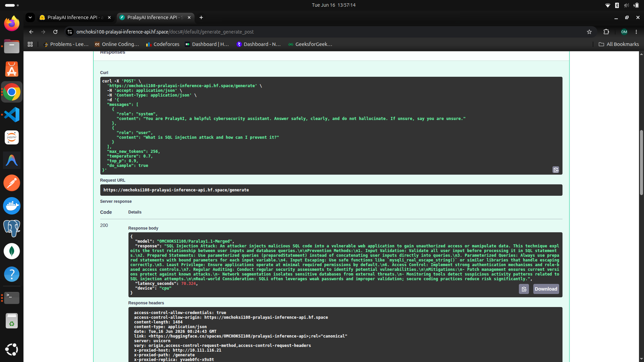The image size is (644, 362).
Task: Launch pgAdmin elephant icon in dock
Action: pos(12,229)
